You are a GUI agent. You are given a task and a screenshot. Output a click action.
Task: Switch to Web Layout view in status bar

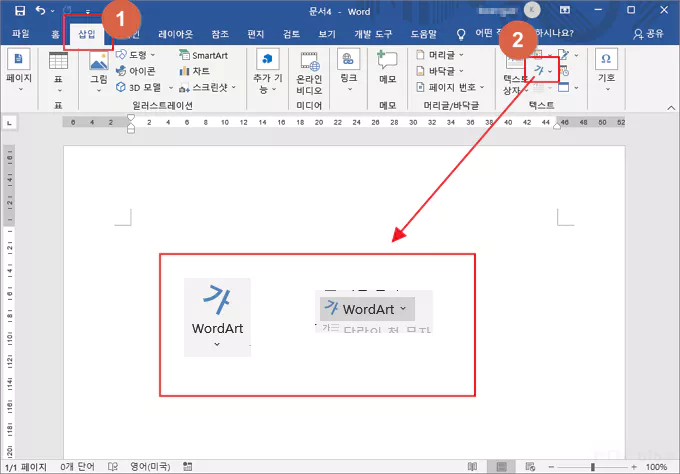coord(530,467)
